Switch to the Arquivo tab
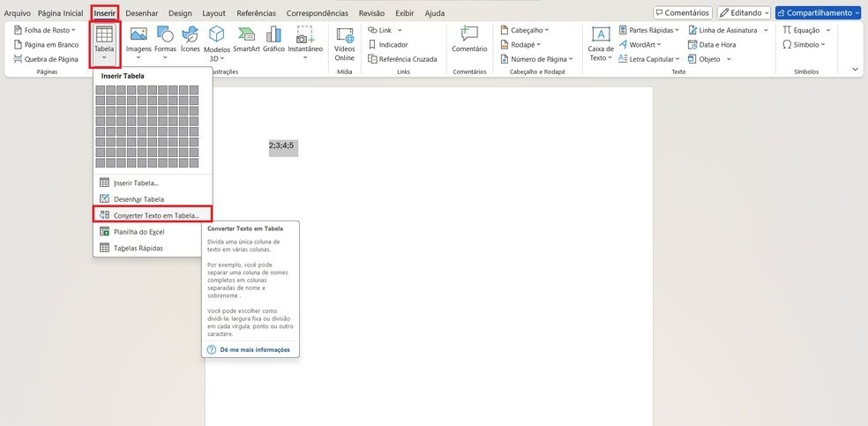Screen dimensions: 868x426 17,13
